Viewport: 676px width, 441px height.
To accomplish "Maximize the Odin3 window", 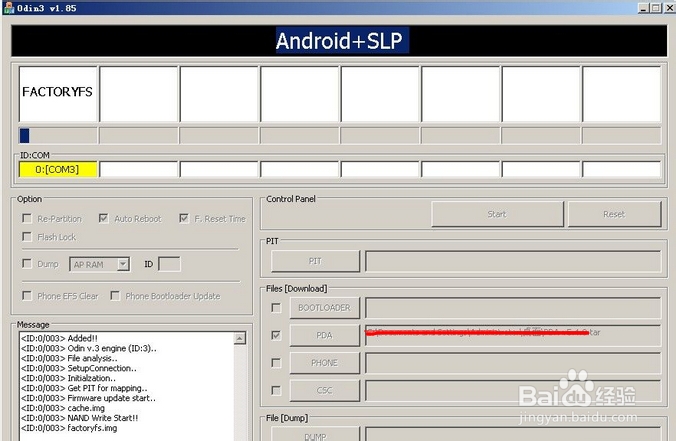I will (x=655, y=8).
